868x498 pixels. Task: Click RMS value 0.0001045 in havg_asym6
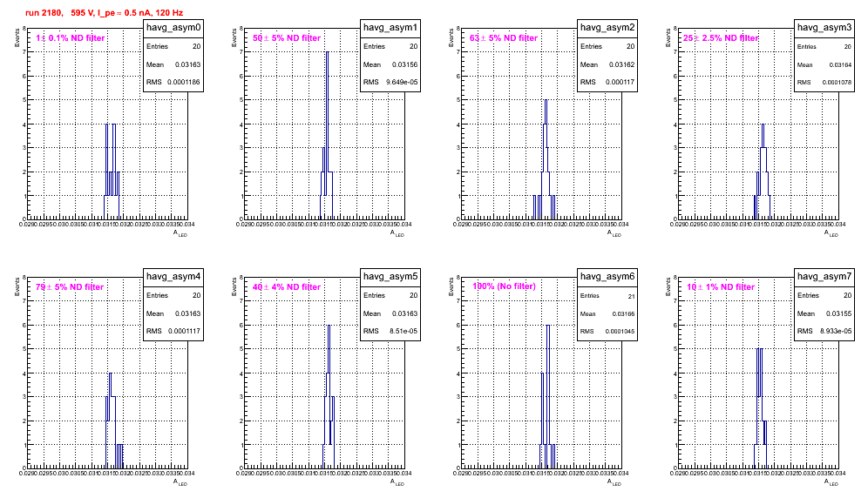(620, 332)
